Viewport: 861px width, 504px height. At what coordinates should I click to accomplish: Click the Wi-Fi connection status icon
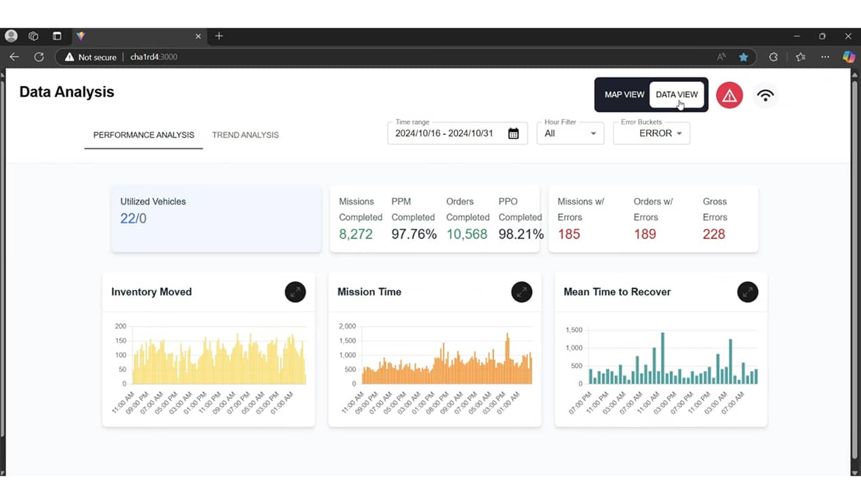765,96
